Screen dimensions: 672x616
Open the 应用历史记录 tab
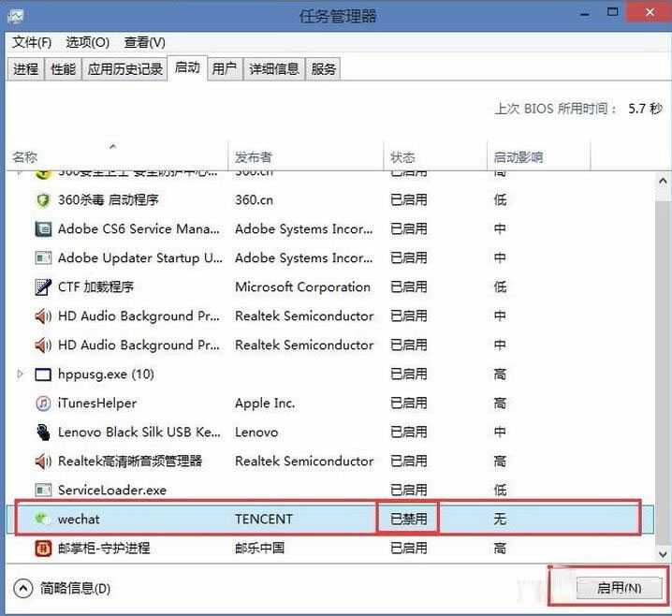(x=125, y=69)
